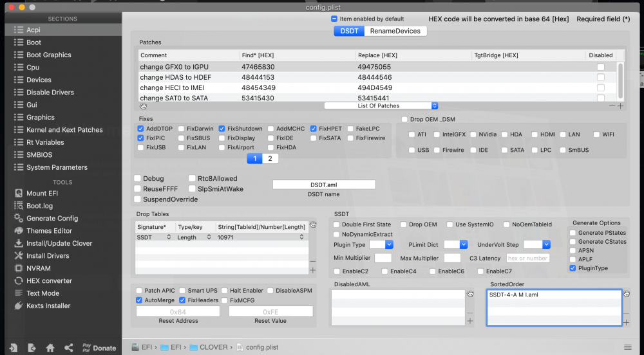Open the NVRAM tool
Image resolution: width=644 pixels, height=355 pixels.
tap(32, 268)
